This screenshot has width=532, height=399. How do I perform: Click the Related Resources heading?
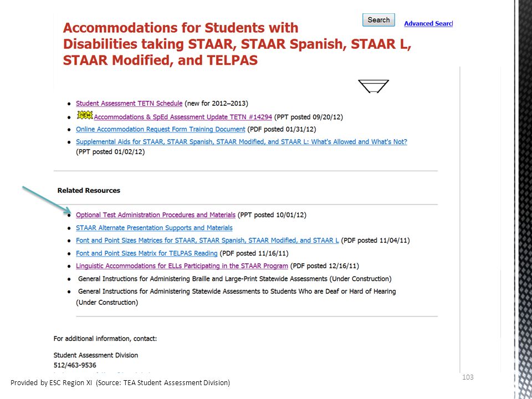(x=89, y=190)
